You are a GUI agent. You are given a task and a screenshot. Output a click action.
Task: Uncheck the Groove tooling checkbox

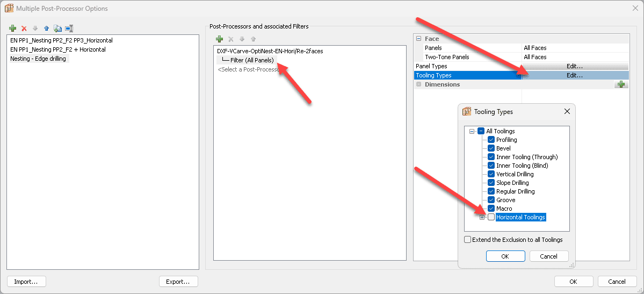pos(491,200)
